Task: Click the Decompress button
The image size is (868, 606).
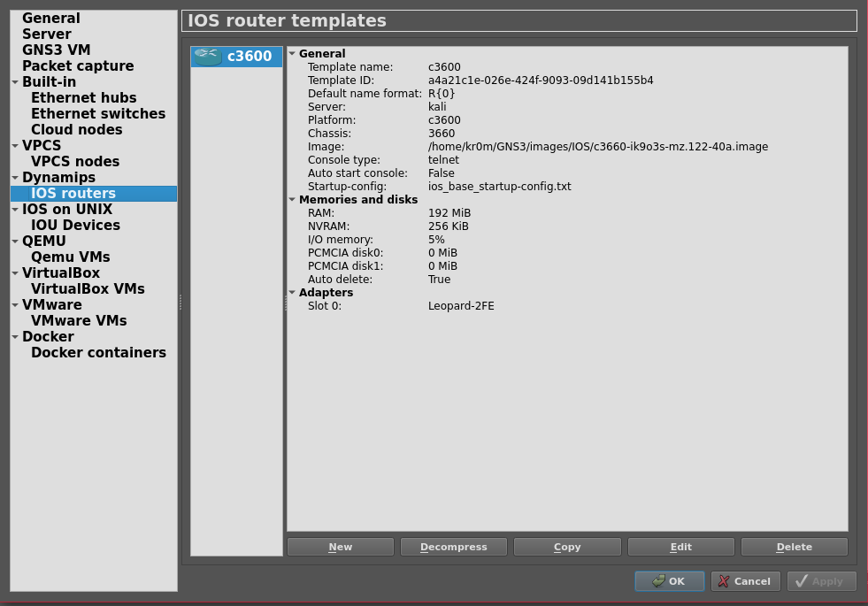Action: 453,547
